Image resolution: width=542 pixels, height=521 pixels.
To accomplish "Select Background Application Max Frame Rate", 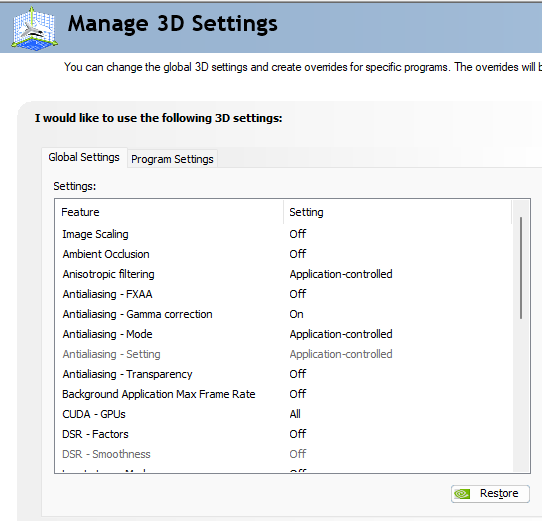I will 283,394.
